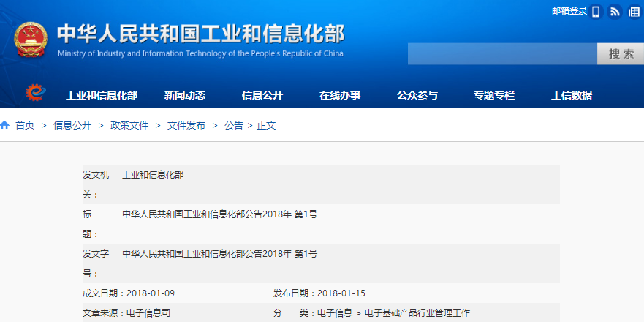Click the national emblem logo
This screenshot has height=322, width=644.
[29, 39]
